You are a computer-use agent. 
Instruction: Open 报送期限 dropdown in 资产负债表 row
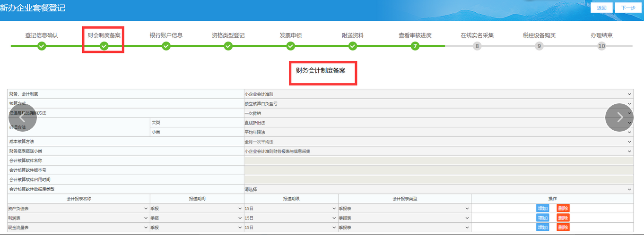click(x=291, y=208)
